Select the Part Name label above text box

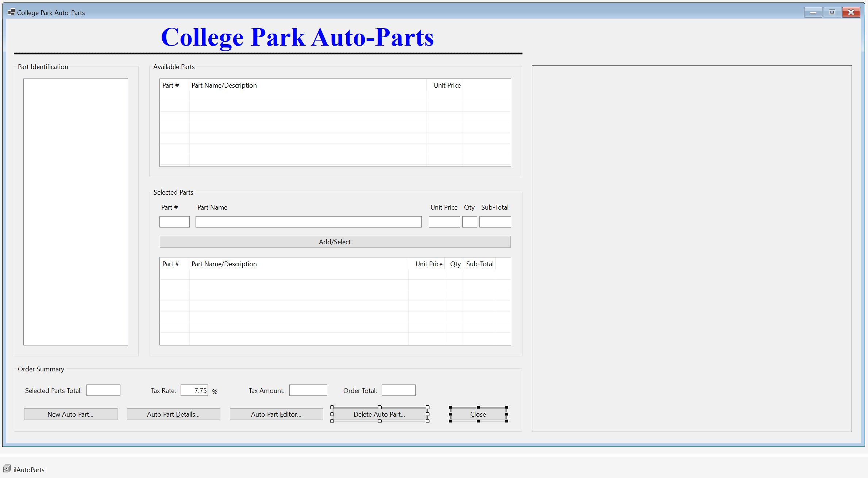pyautogui.click(x=212, y=207)
